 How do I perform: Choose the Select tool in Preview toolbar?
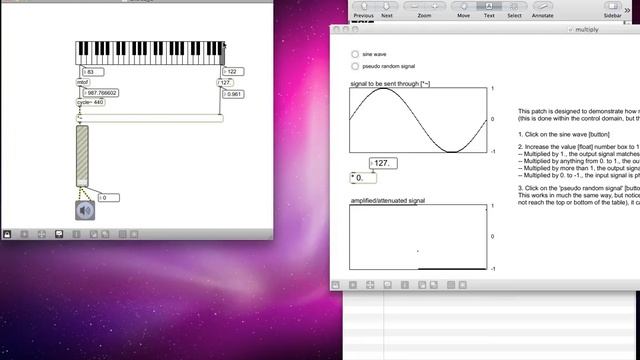[x=514, y=7]
